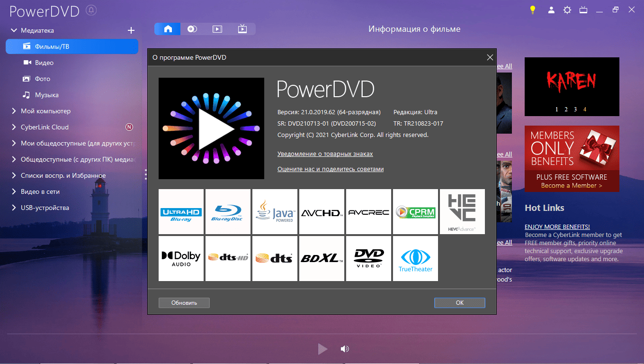Image resolution: width=644 pixels, height=364 pixels.
Task: Open the TV broadcast tab icon
Action: (x=242, y=29)
